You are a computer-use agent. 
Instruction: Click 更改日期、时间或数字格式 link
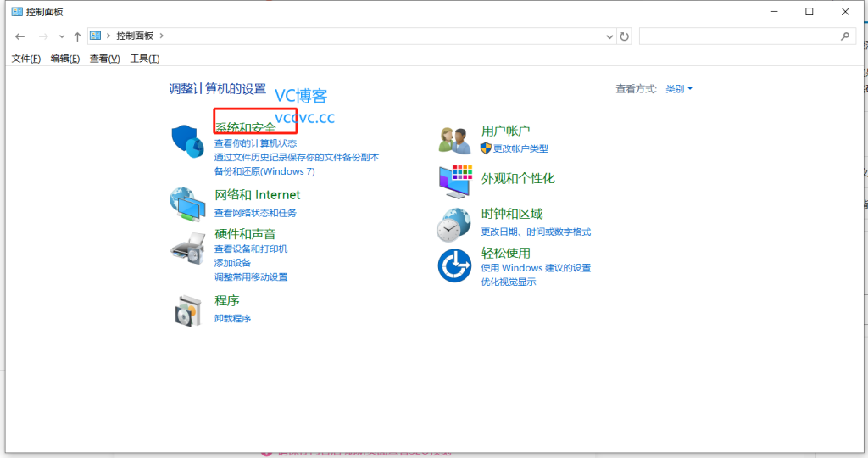[x=536, y=232]
